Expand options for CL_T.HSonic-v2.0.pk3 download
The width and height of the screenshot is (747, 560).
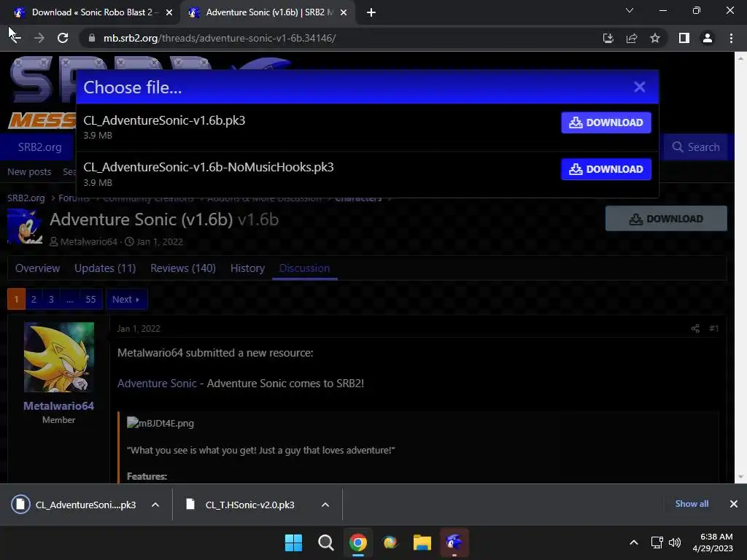pos(325,505)
